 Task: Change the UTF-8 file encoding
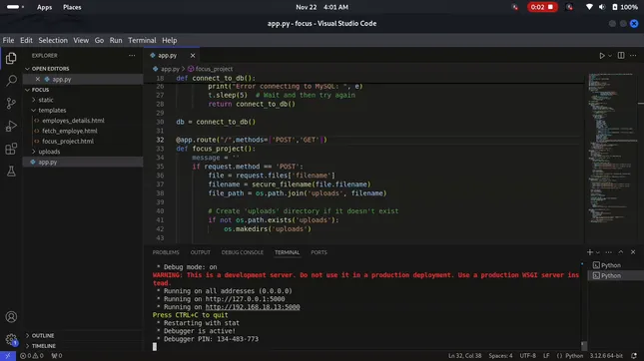(x=528, y=356)
